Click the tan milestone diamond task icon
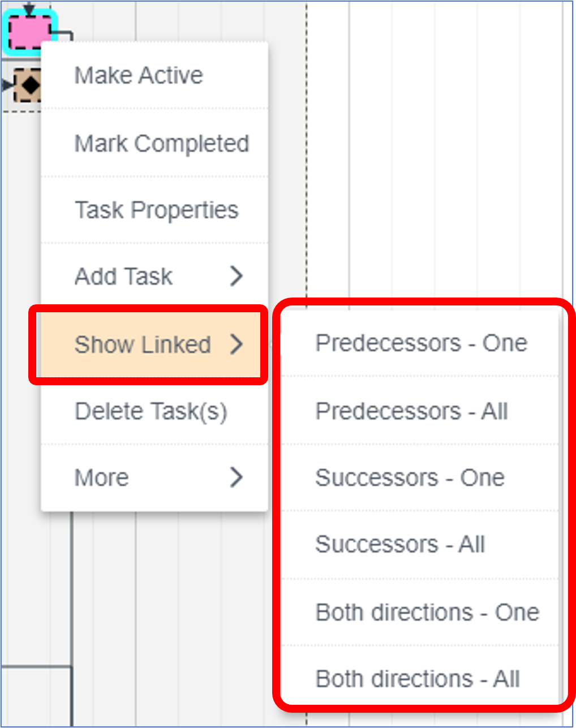This screenshot has height=728, width=576. coord(27,85)
